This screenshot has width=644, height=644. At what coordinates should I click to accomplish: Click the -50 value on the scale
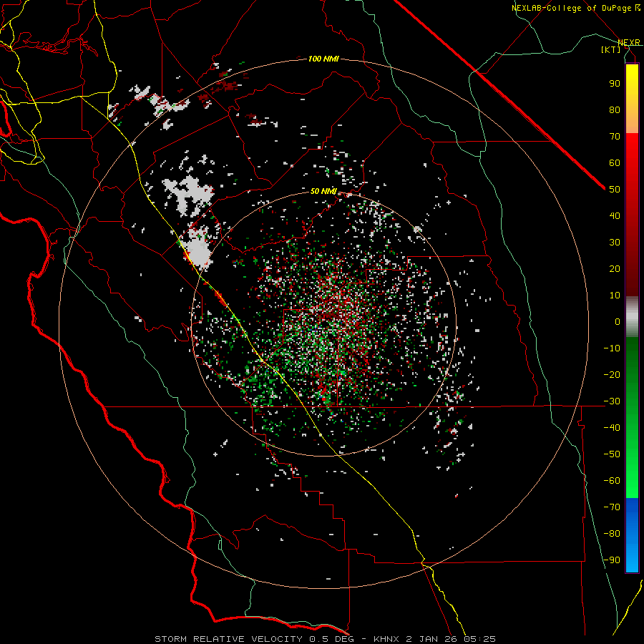(x=612, y=454)
